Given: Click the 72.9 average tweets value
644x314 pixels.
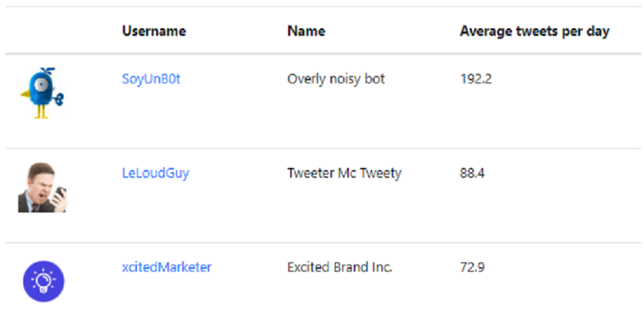Looking at the screenshot, I should click(x=472, y=267).
